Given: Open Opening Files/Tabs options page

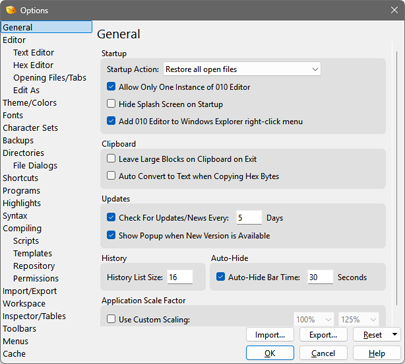Looking at the screenshot, I should [x=50, y=78].
